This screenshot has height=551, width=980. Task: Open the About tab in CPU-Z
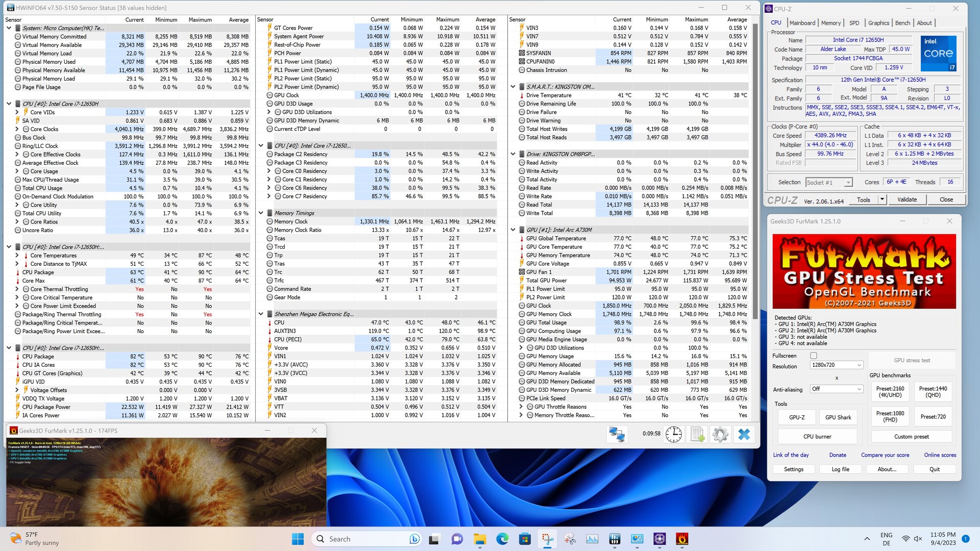924,23
